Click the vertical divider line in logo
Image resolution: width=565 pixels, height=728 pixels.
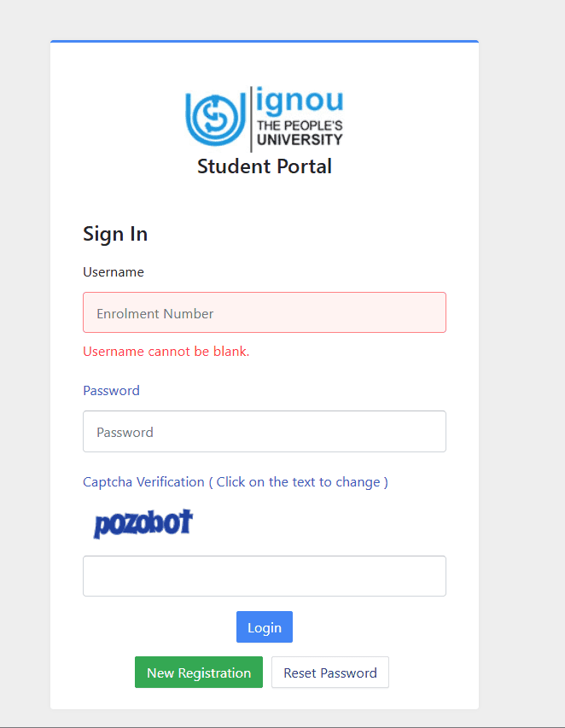tap(251, 119)
